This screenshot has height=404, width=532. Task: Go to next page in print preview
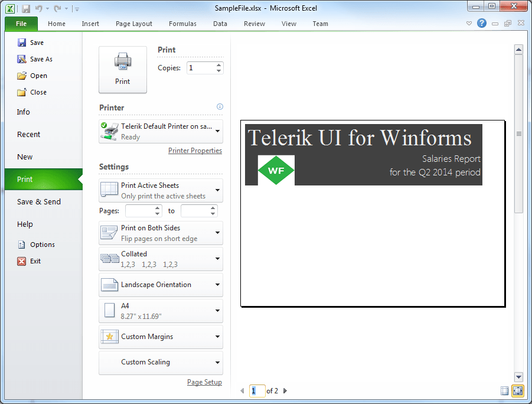click(x=285, y=391)
